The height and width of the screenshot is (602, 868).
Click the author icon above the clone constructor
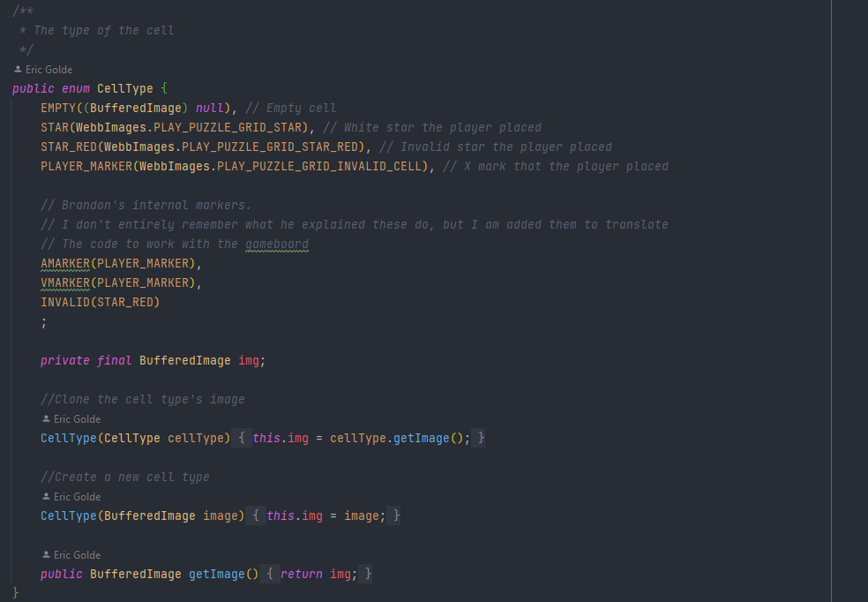[x=46, y=418]
